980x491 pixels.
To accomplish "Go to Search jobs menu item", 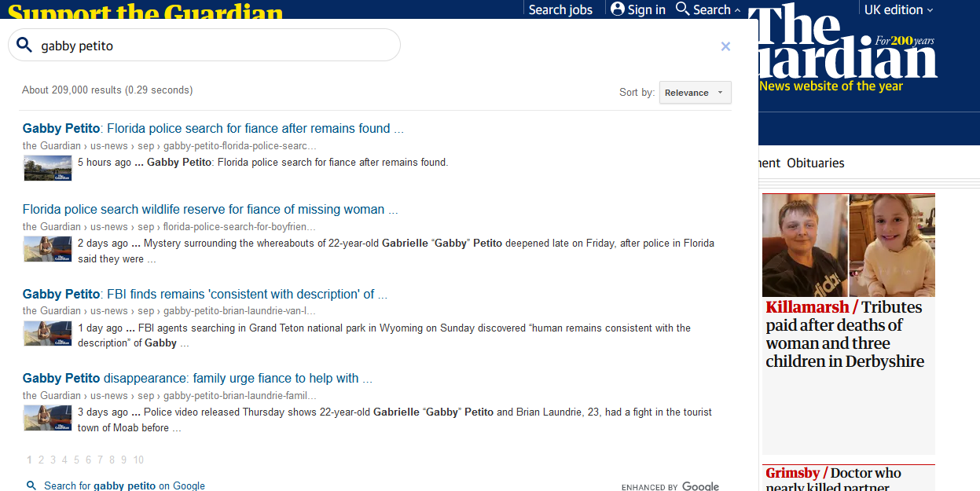I will pyautogui.click(x=560, y=9).
